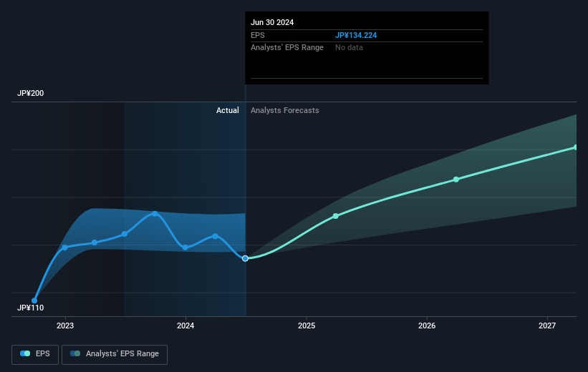The height and width of the screenshot is (372, 588).
Task: Select the highlighted Jun 30 2024 data point
Action: click(x=245, y=258)
